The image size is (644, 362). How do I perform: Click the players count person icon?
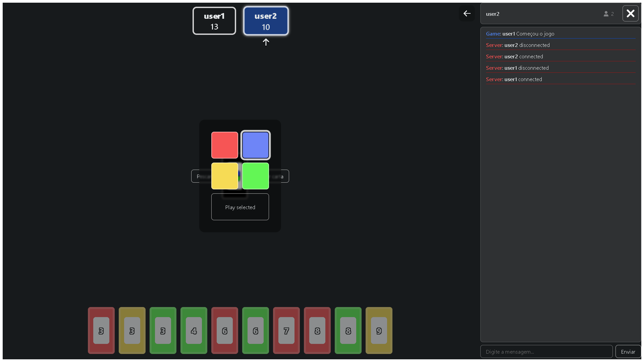coord(606,14)
